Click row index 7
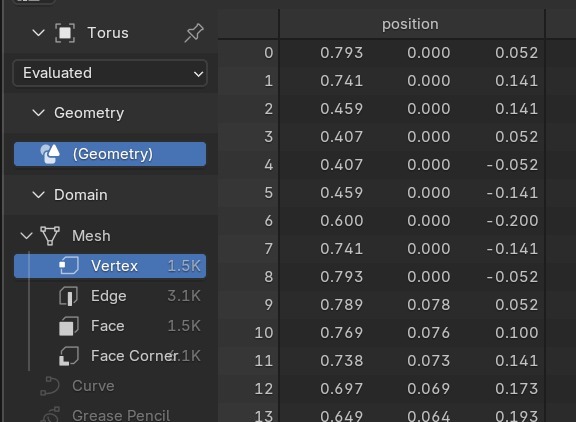Image resolution: width=576 pixels, height=422 pixels. pos(269,249)
